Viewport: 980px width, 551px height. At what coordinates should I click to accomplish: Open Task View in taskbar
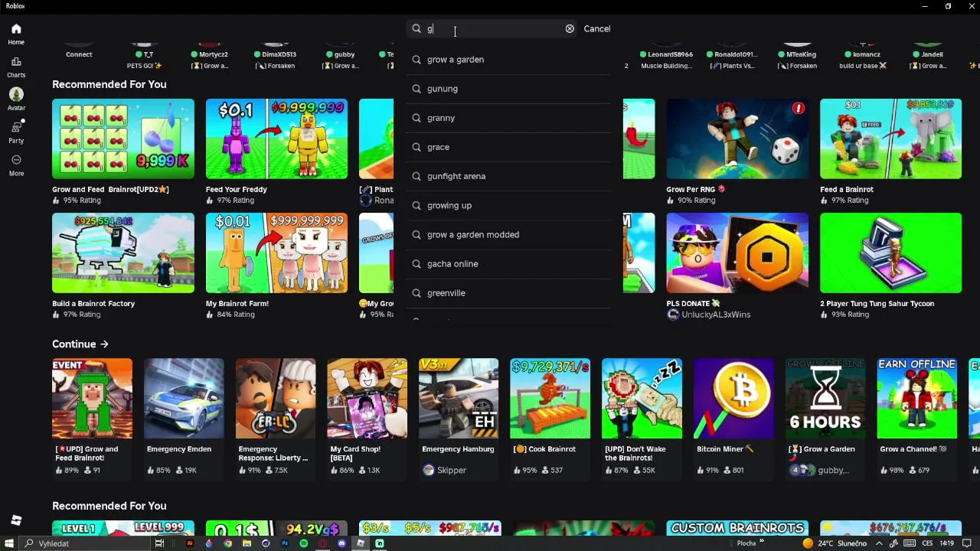(x=159, y=543)
